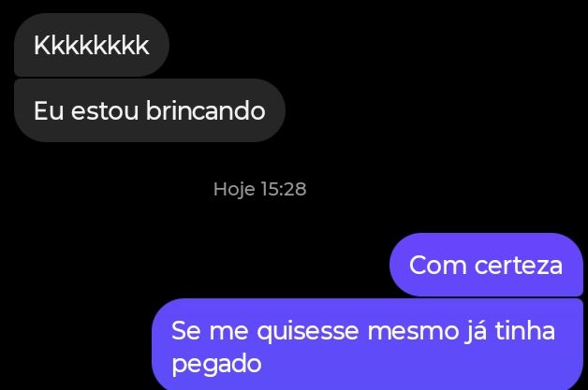Click the word 'Se' starting the last message
Image resolution: width=588 pixels, height=390 pixels.
(186, 331)
